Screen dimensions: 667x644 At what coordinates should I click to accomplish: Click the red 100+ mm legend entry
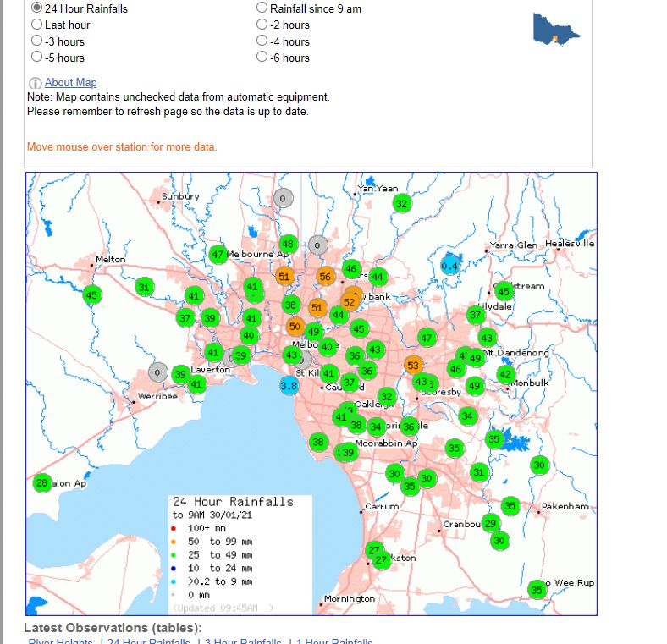pos(199,528)
